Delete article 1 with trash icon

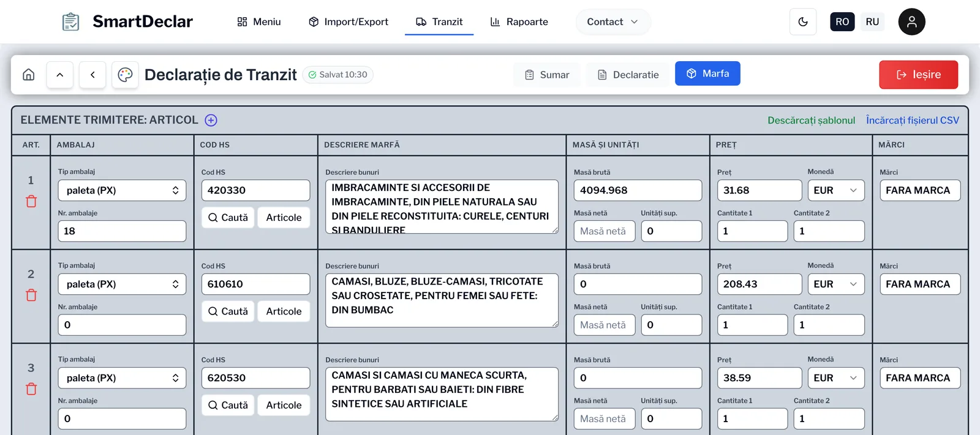pyautogui.click(x=31, y=201)
